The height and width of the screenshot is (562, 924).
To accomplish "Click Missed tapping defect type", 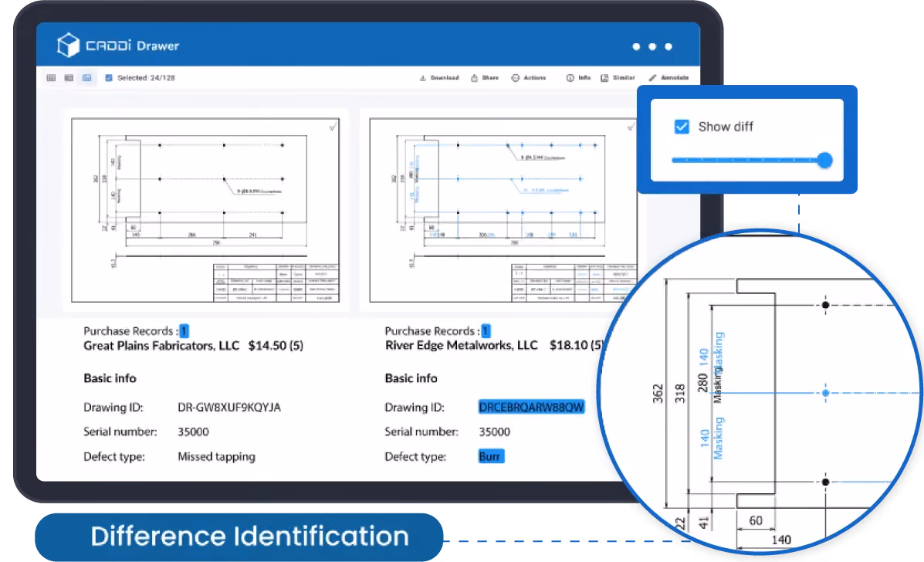I will pyautogui.click(x=216, y=456).
